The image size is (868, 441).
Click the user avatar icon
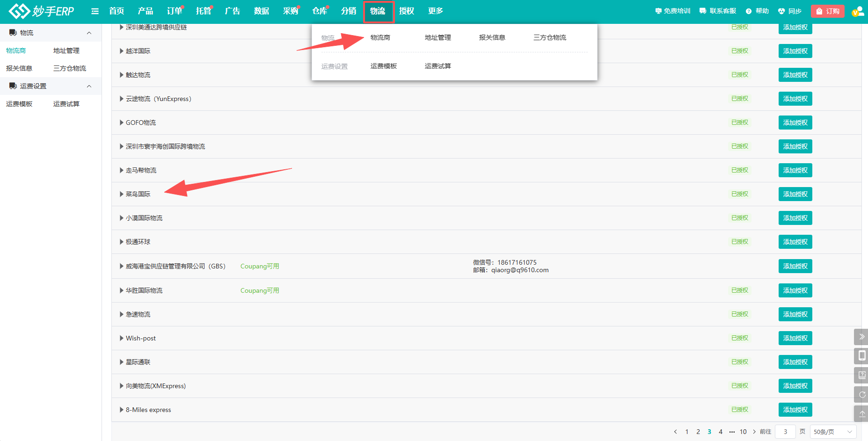click(x=858, y=11)
